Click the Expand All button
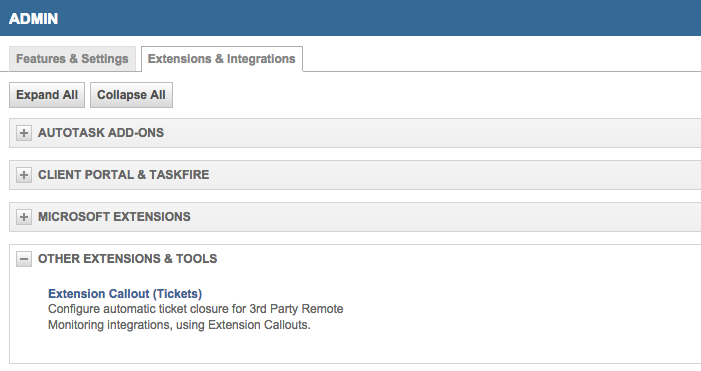The height and width of the screenshot is (371, 701). pyautogui.click(x=47, y=95)
